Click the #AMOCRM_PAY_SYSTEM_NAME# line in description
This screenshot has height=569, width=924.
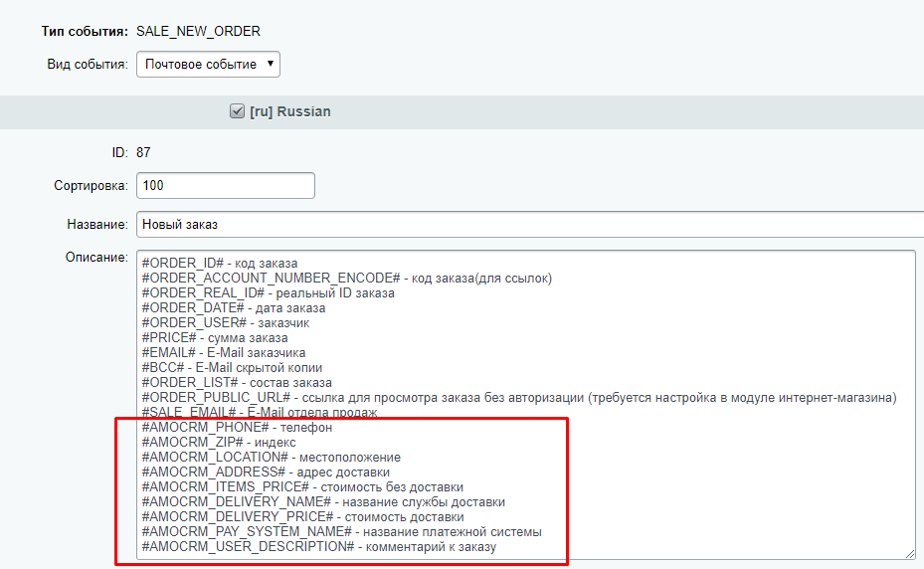click(x=341, y=532)
